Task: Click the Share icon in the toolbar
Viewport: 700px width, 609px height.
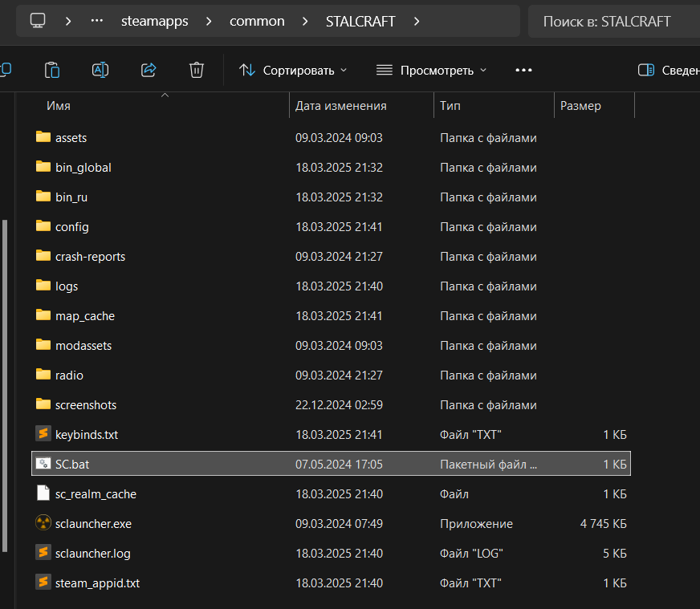Action: (149, 70)
